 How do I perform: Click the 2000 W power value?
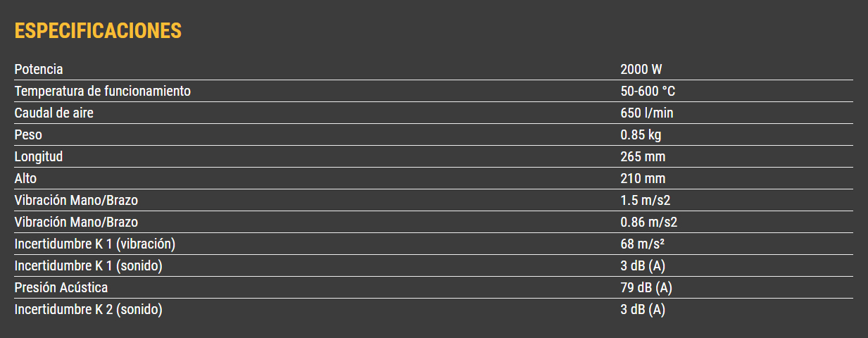[641, 70]
